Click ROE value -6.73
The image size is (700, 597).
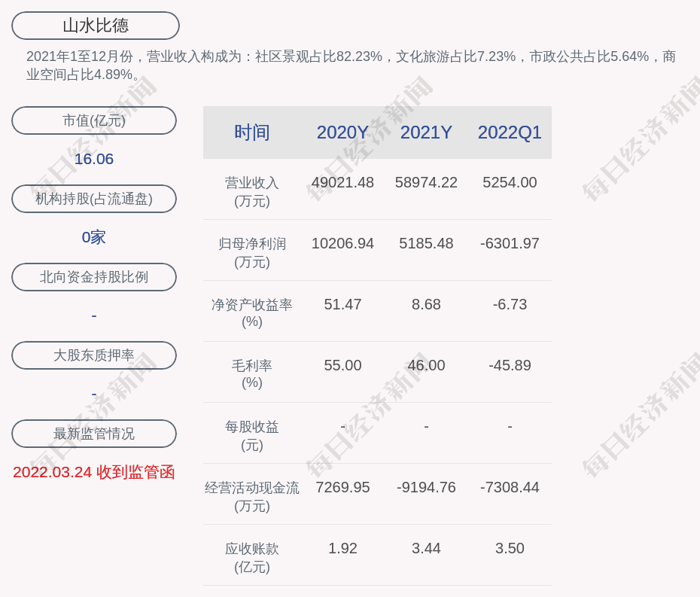510,305
